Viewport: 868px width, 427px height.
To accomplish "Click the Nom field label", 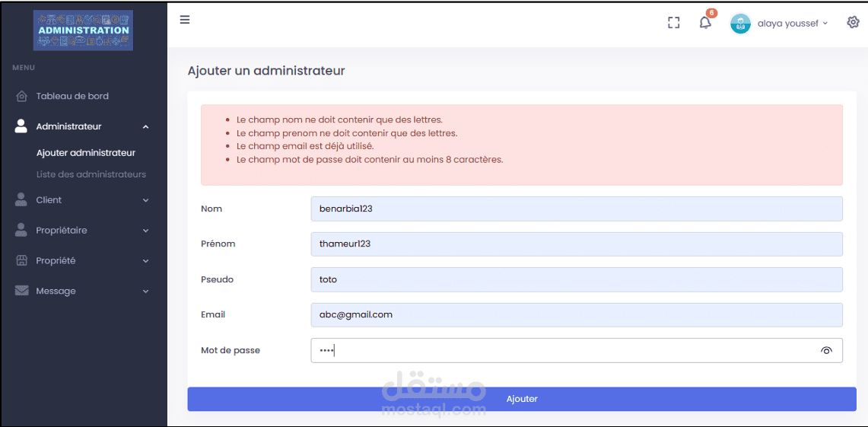I will pos(211,209).
